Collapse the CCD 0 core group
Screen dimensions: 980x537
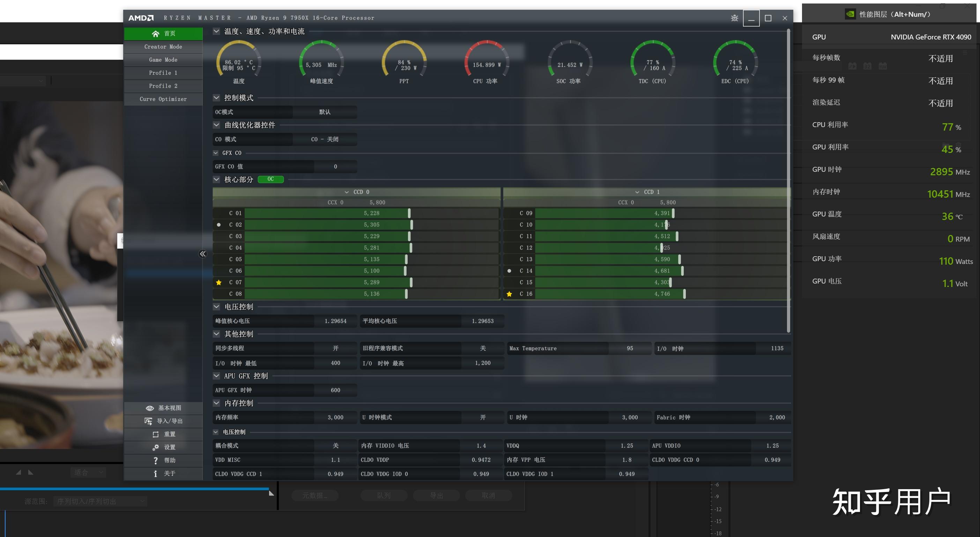click(347, 192)
